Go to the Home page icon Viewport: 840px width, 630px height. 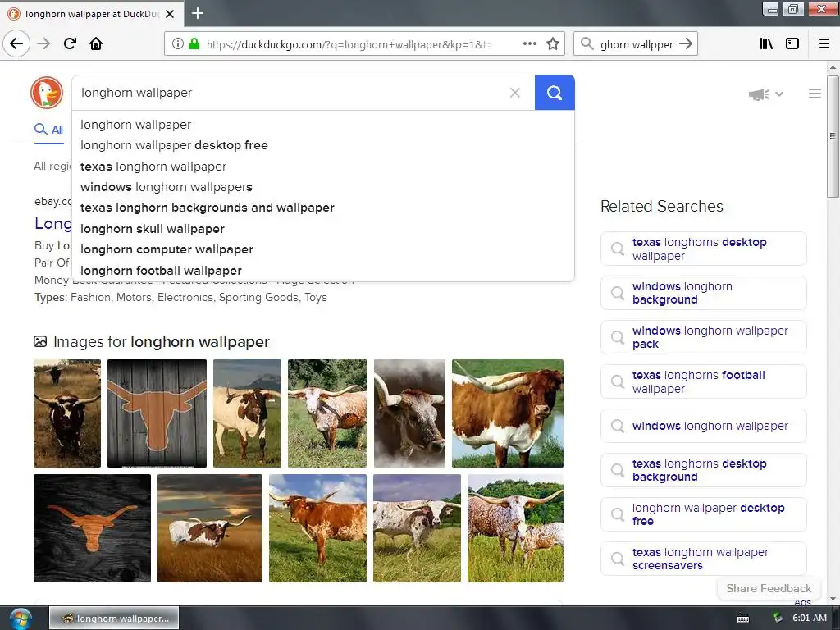(x=96, y=43)
